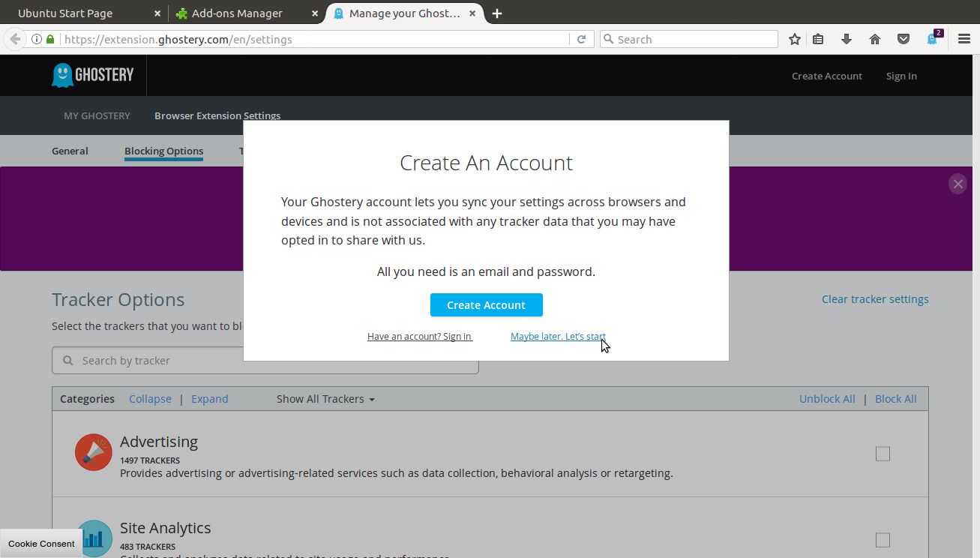Open the Cookie Consent button
980x558 pixels.
tap(41, 544)
